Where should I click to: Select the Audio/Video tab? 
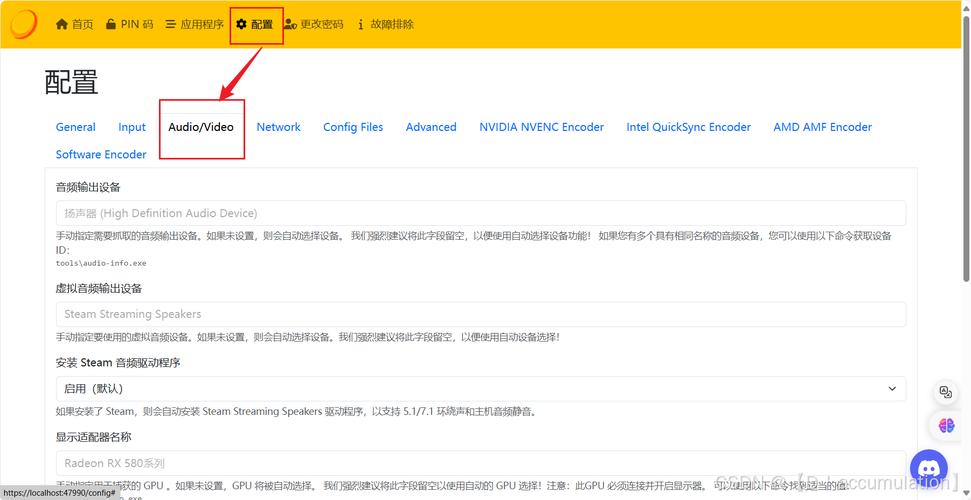pos(201,127)
